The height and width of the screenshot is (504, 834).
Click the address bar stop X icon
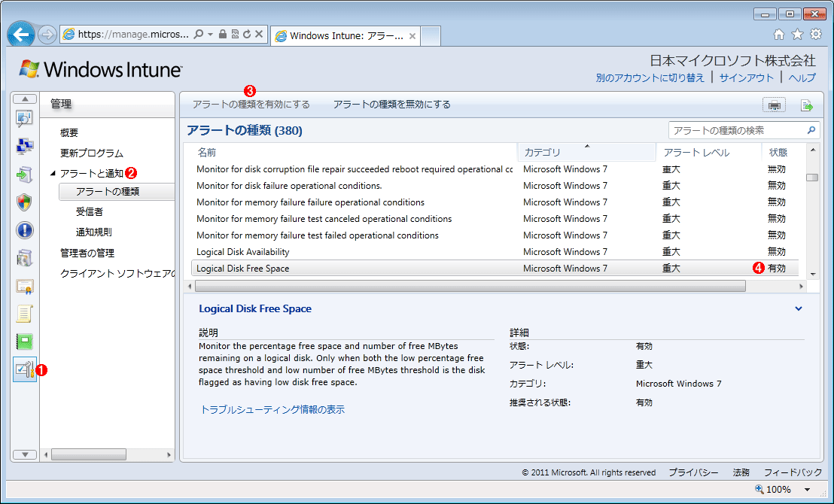pyautogui.click(x=259, y=34)
